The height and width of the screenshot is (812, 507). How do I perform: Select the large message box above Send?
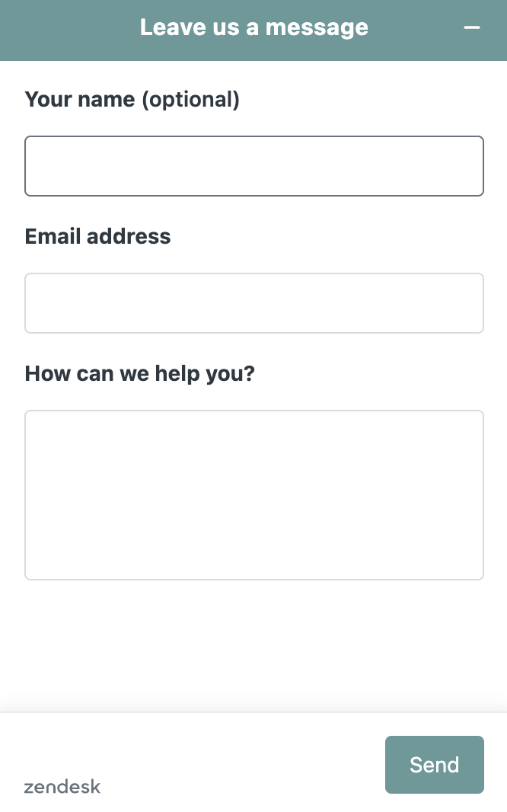coord(254,495)
